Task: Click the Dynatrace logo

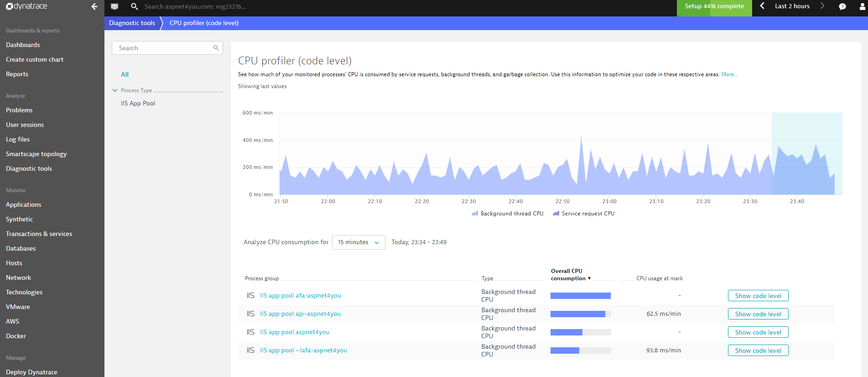Action: pyautogui.click(x=26, y=6)
